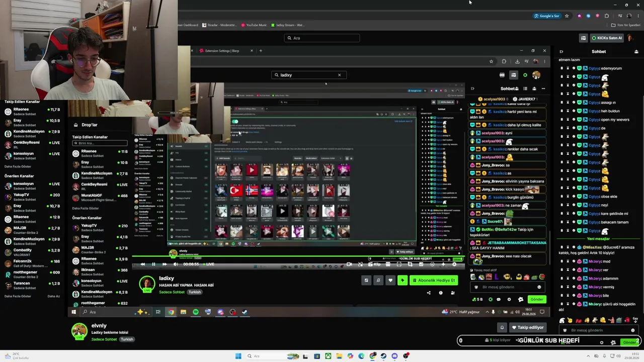This screenshot has height=362, width=644.
Task: Show hidden tray icons beside Hafif yağmur
Action: tap(487, 312)
